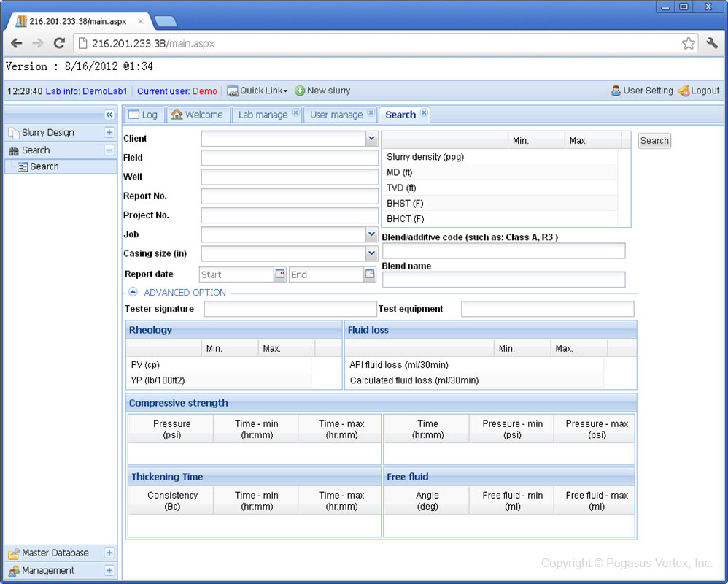Open the browser wrench settings menu
This screenshot has height=584, width=728.
pos(712,43)
